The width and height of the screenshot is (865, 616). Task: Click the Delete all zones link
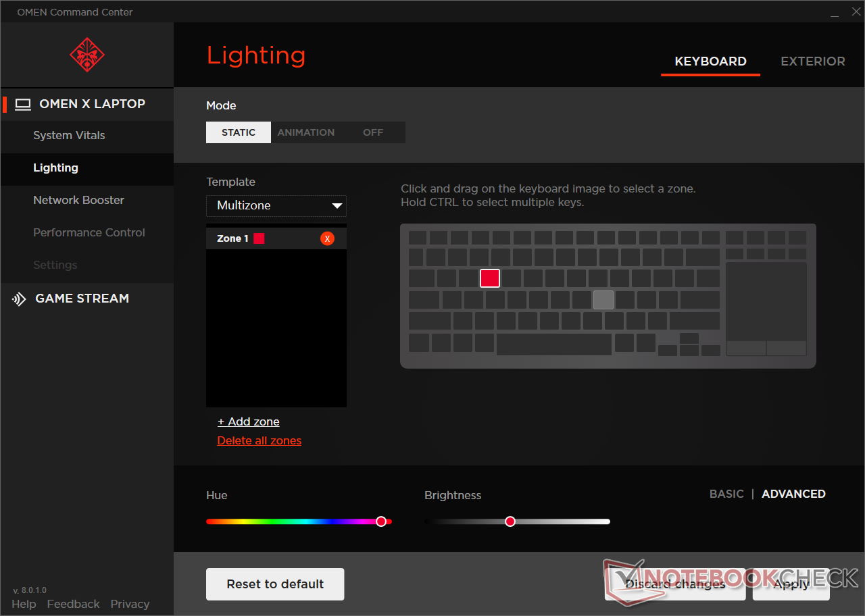click(x=259, y=440)
